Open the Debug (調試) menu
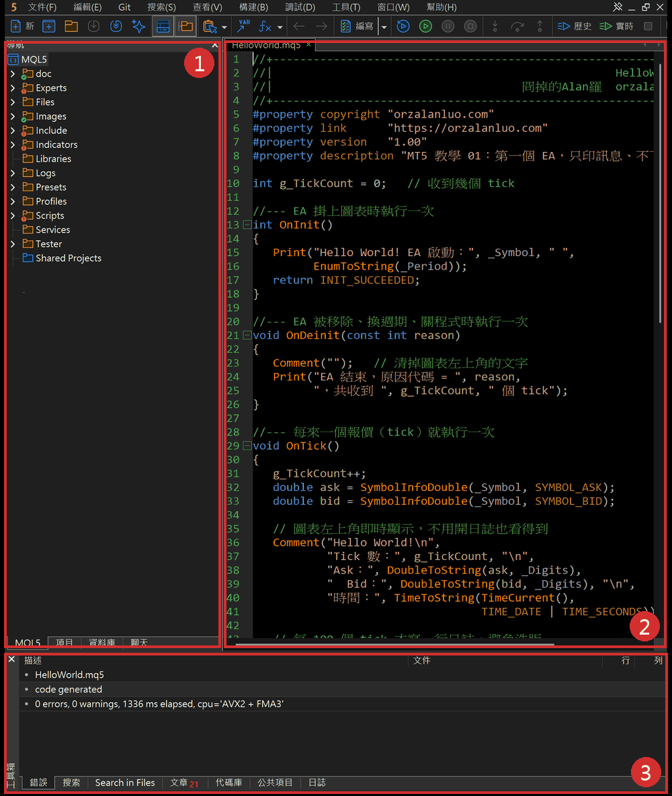 300,7
